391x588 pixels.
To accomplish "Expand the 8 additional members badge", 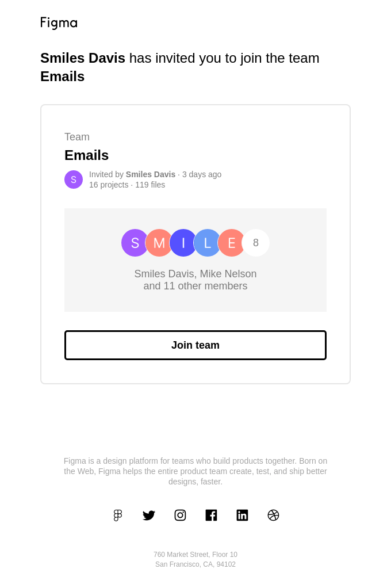I will pyautogui.click(x=255, y=243).
